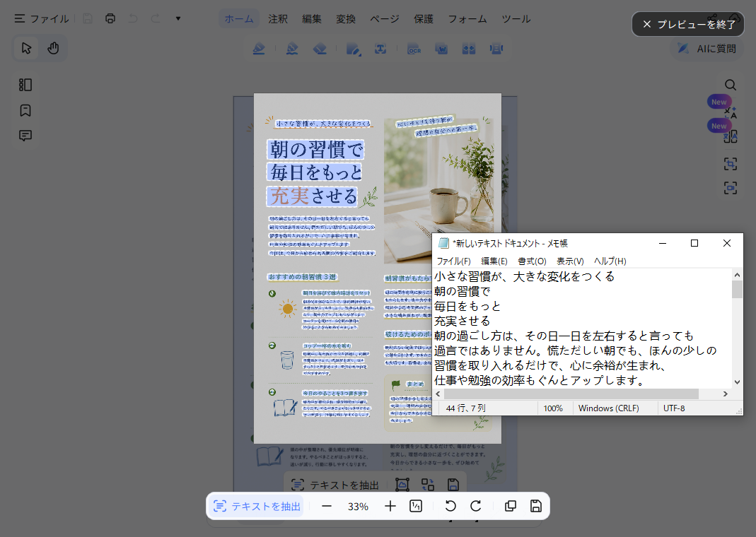This screenshot has width=756, height=537.
Task: Save from the bottom preview toolbar
Action: pos(535,506)
